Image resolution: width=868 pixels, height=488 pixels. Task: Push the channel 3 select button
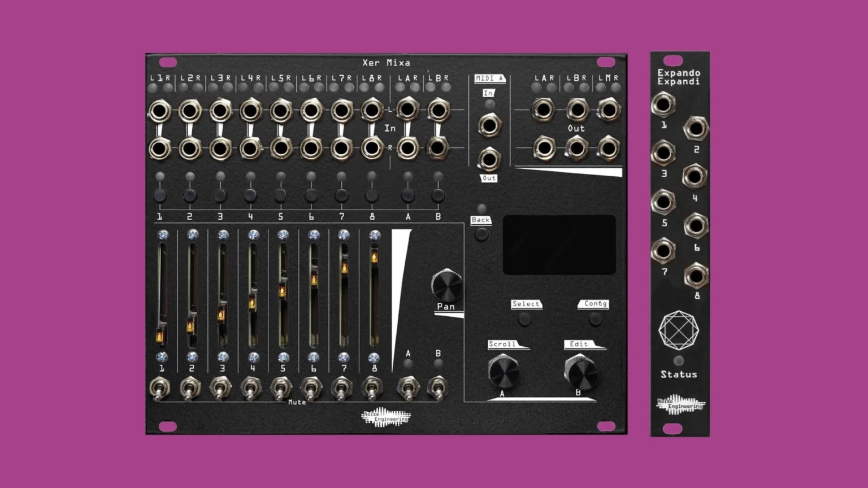coord(220,196)
